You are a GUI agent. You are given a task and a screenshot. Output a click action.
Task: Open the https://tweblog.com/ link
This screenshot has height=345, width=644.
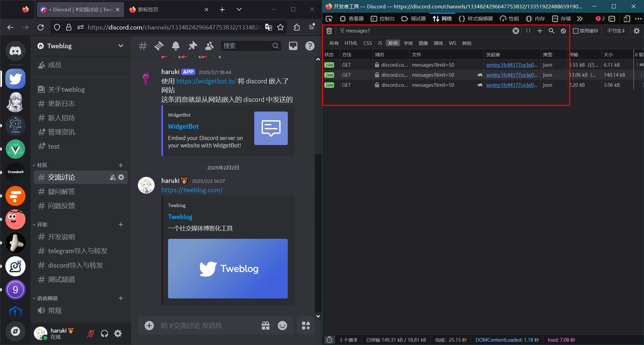tap(192, 190)
